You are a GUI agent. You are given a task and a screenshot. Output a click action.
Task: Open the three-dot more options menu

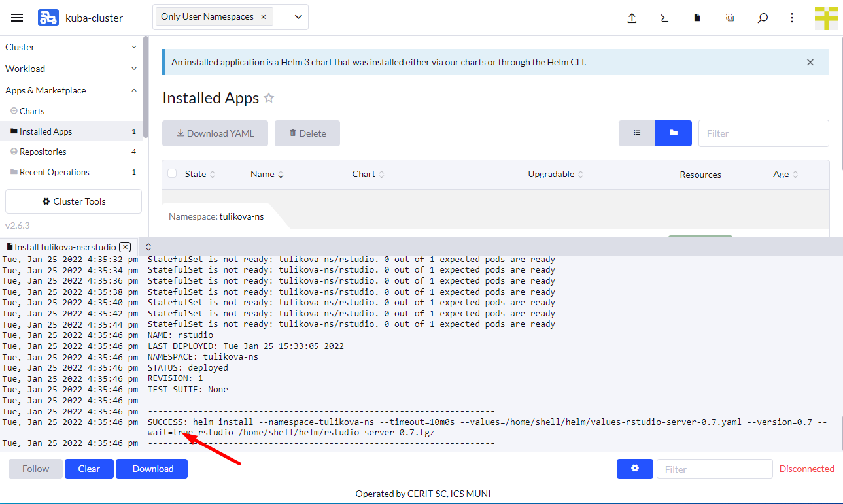click(792, 18)
